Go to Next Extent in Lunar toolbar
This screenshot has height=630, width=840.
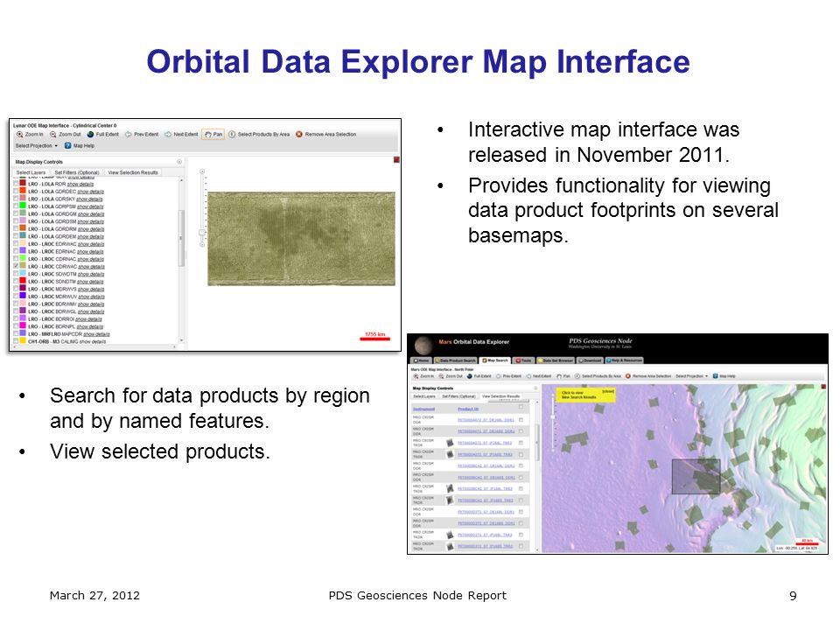pyautogui.click(x=182, y=135)
